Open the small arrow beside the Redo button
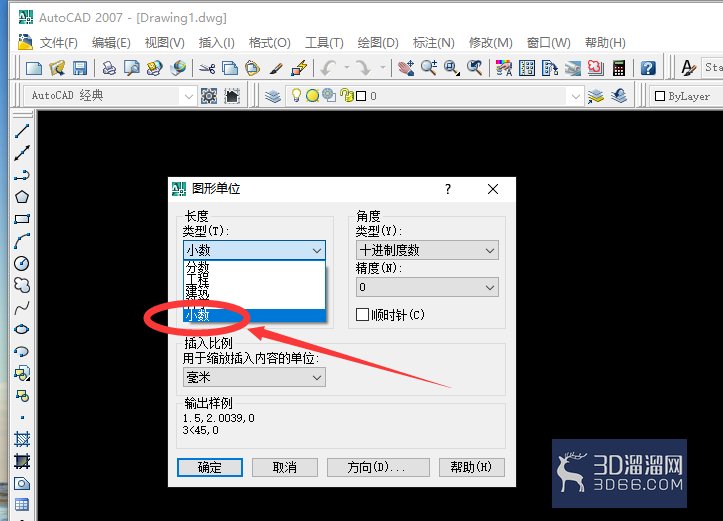 coord(383,68)
